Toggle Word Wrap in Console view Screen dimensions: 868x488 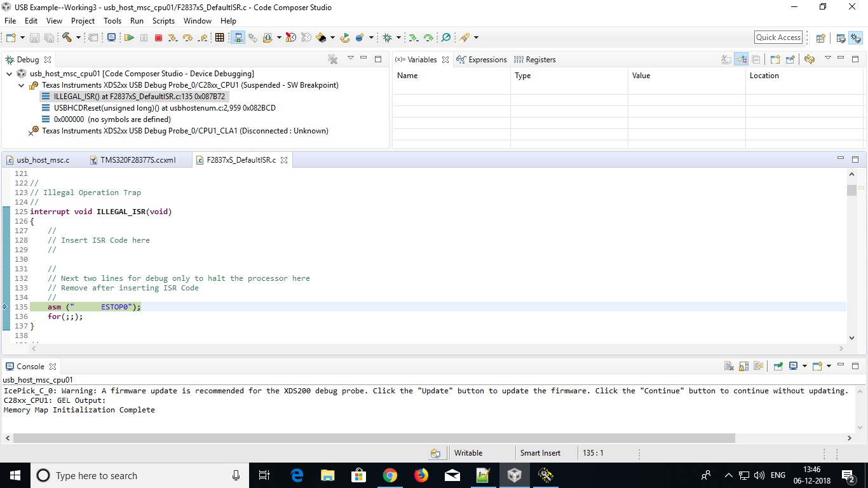pos(758,366)
